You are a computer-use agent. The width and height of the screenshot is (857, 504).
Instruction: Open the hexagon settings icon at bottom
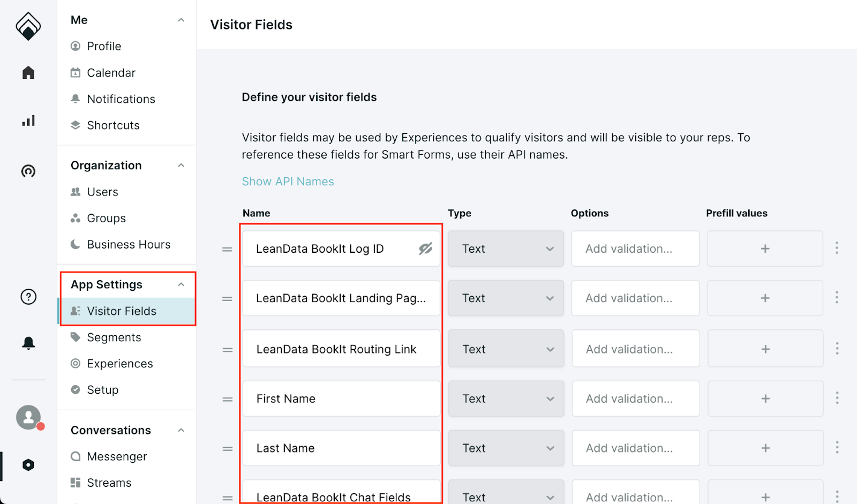coord(28,465)
